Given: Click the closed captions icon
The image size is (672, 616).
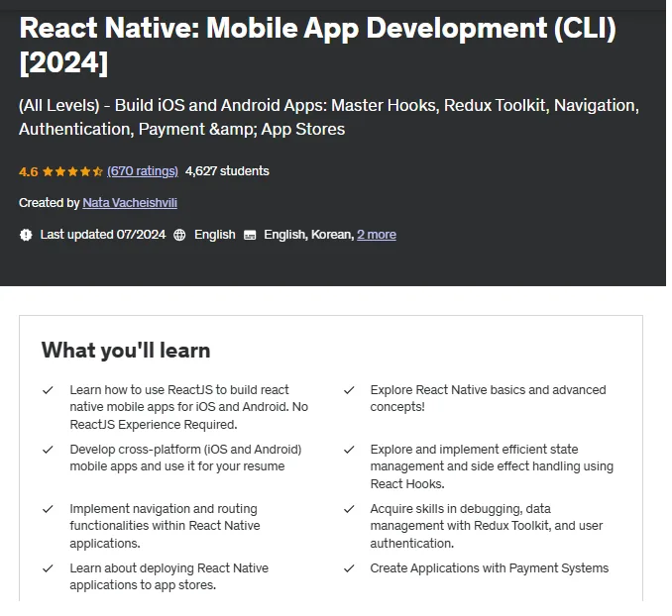Looking at the screenshot, I should 250,235.
